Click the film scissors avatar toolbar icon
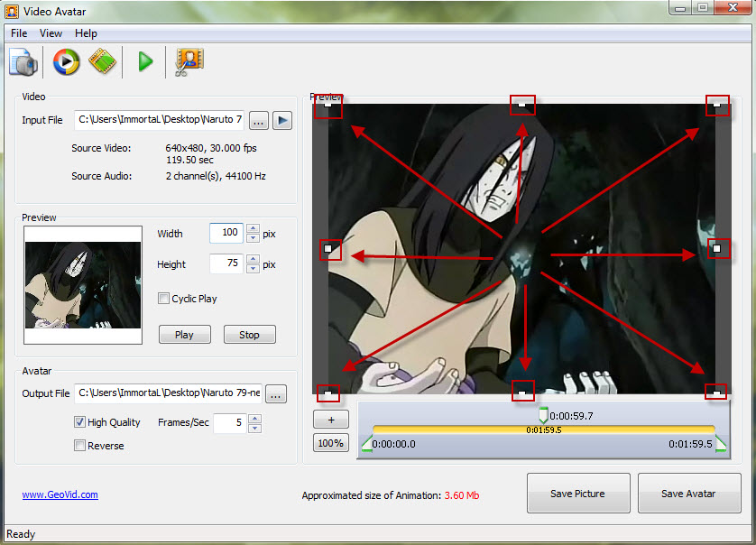The image size is (756, 545). [x=189, y=61]
